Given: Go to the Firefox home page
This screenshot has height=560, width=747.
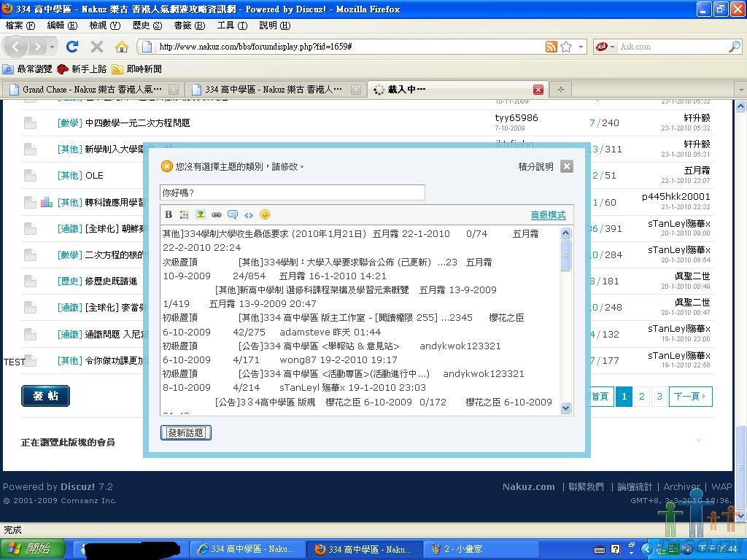Looking at the screenshot, I should pos(122,47).
